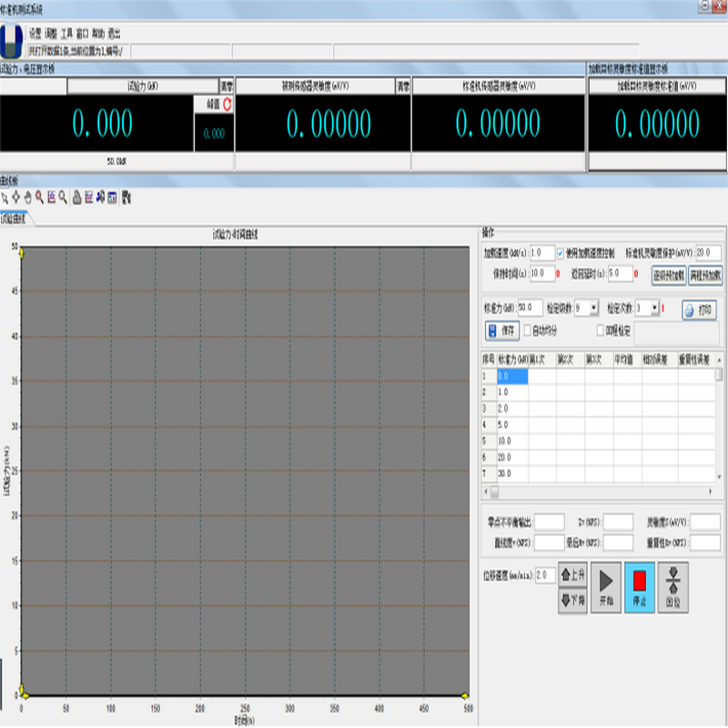Click the 保存 save button
This screenshot has width=728, height=728.
[x=501, y=330]
